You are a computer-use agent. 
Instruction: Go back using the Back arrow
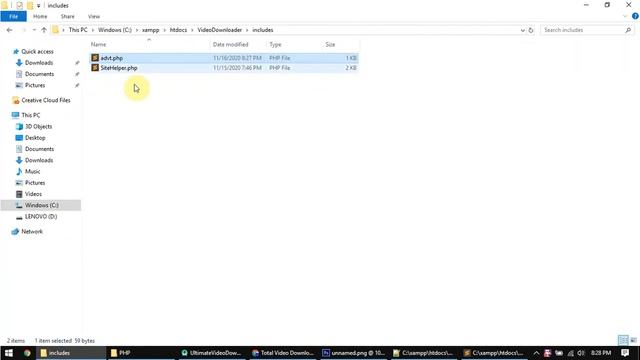coord(9,30)
